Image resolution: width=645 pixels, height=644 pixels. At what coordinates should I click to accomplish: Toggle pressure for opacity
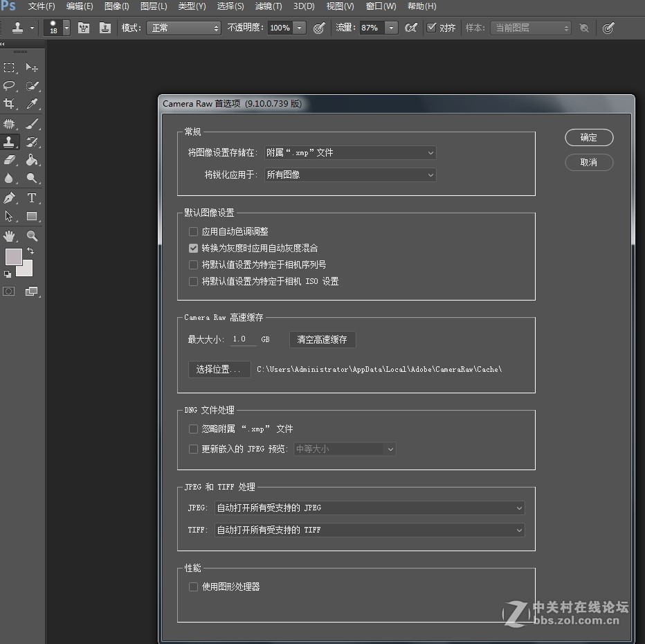(319, 28)
